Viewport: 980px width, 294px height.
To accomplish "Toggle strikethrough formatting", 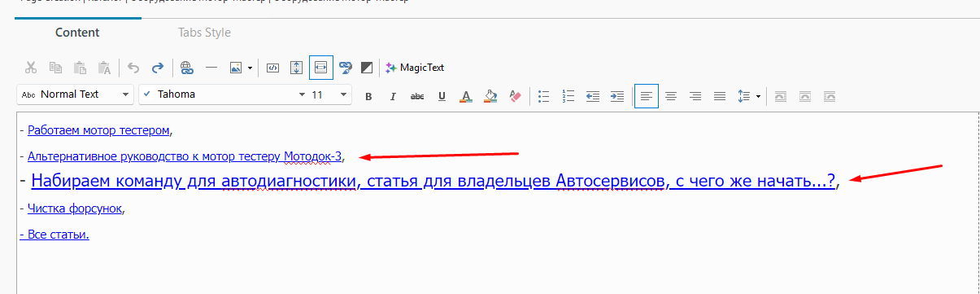I will pos(417,96).
